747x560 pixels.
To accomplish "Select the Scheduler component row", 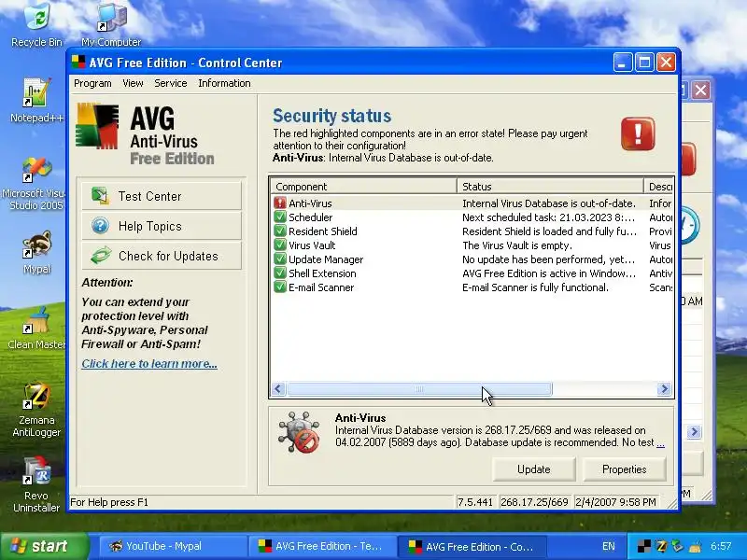I will pos(472,217).
